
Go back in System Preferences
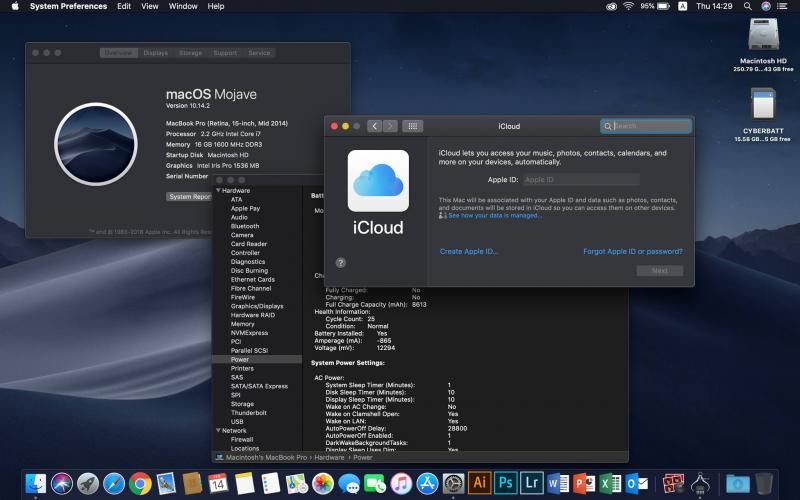click(x=374, y=126)
